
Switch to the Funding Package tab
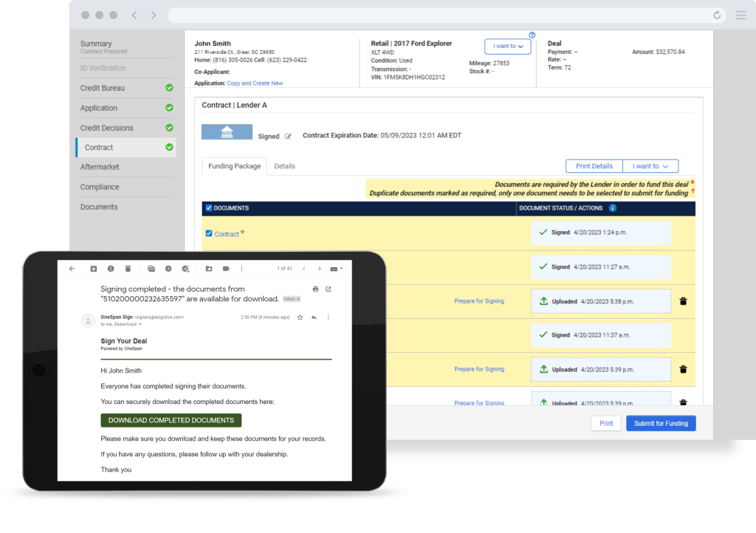pyautogui.click(x=234, y=166)
